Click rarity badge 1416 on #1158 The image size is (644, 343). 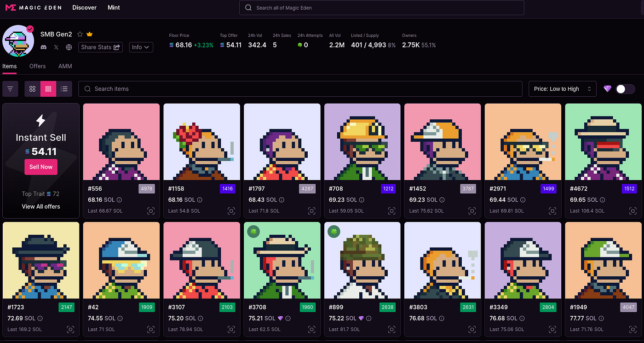pos(227,188)
